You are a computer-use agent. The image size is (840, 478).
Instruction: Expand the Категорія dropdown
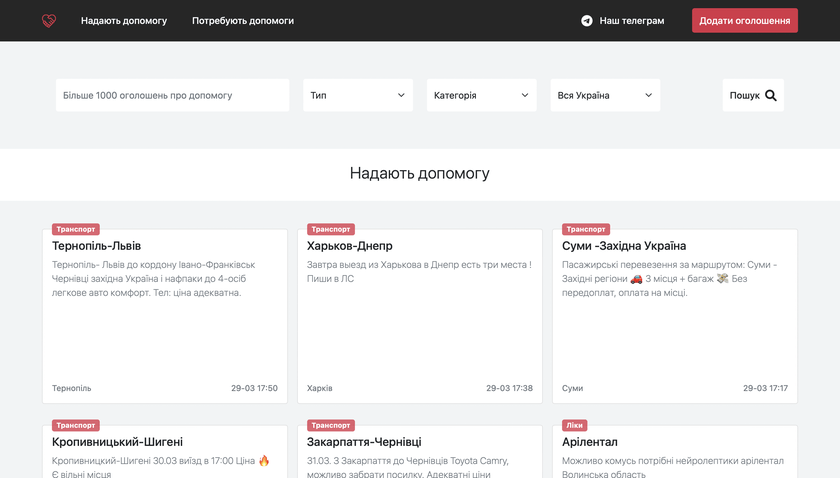coord(481,96)
